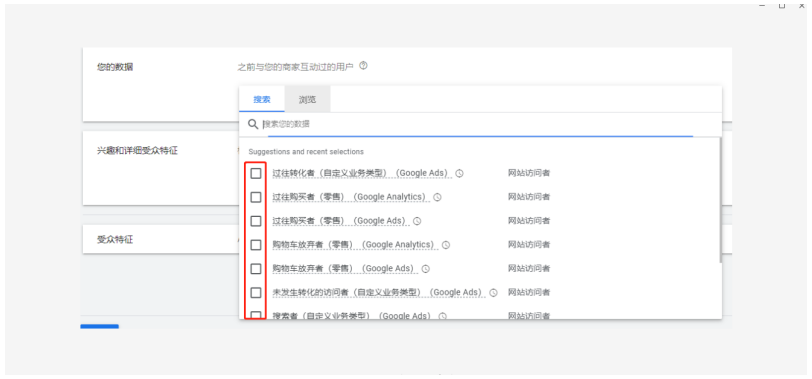812x379 pixels.
Task: Select the 搜索 tab
Action: (262, 99)
